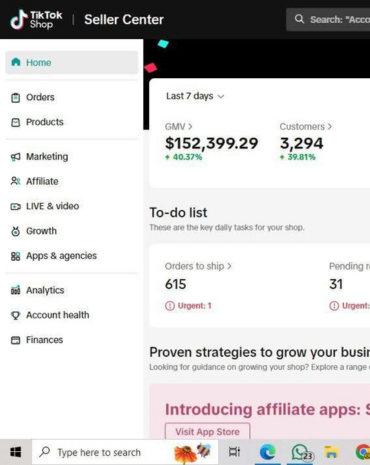Expand the Last 7 days dropdown
The height and width of the screenshot is (465, 370).
195,96
